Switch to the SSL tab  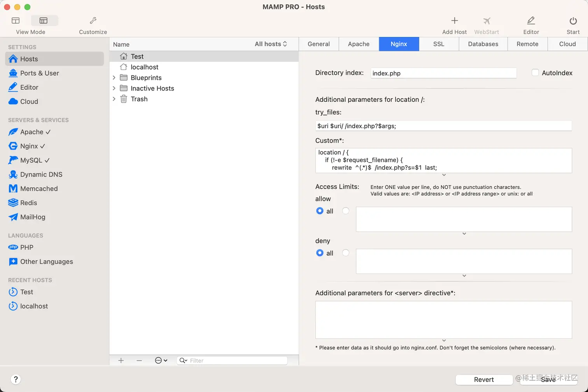coord(439,44)
